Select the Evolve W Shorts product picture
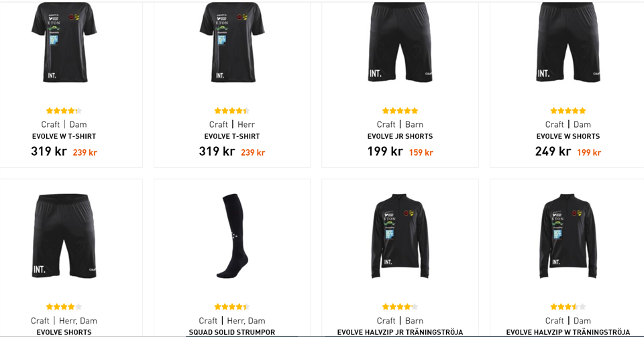Viewport: 644px width, 337px height. pyautogui.click(x=568, y=42)
